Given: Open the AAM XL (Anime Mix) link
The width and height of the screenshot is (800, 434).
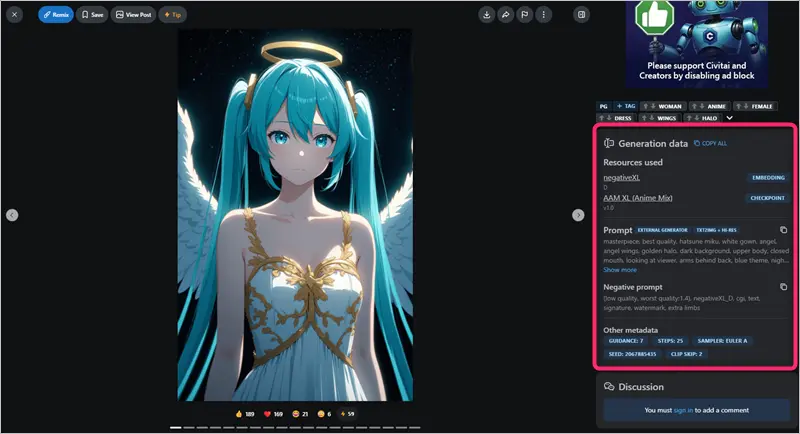Looking at the screenshot, I should click(638, 198).
